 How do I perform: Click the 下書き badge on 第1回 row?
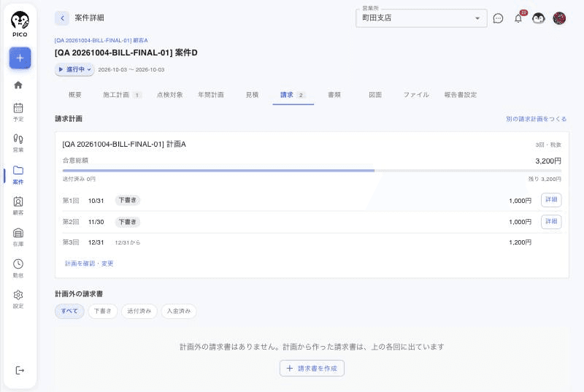point(127,200)
